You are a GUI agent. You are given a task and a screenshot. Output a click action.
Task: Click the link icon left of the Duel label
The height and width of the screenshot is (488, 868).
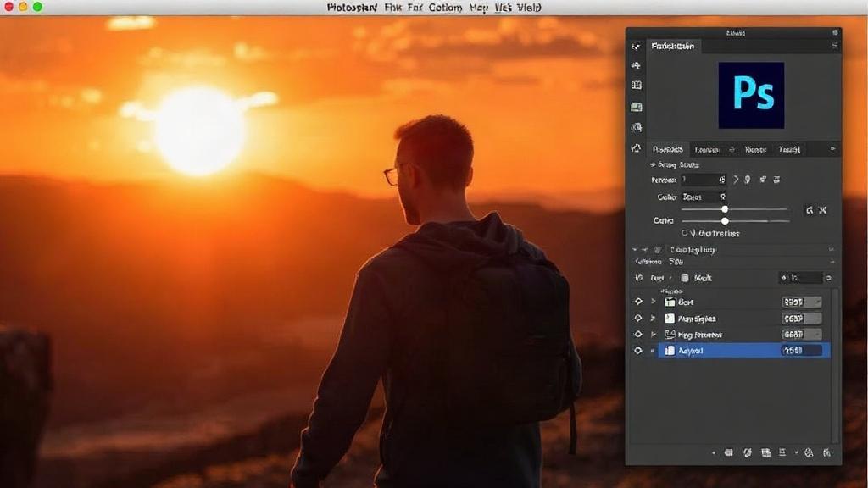click(639, 278)
